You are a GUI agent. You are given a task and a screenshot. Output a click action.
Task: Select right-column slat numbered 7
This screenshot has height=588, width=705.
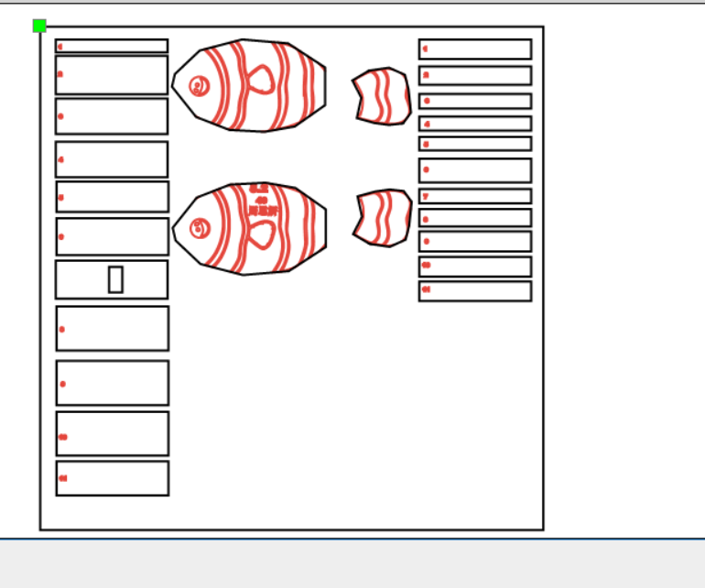click(475, 196)
